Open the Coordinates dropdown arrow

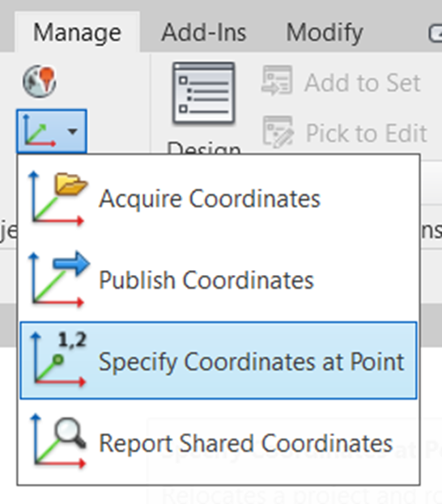73,131
